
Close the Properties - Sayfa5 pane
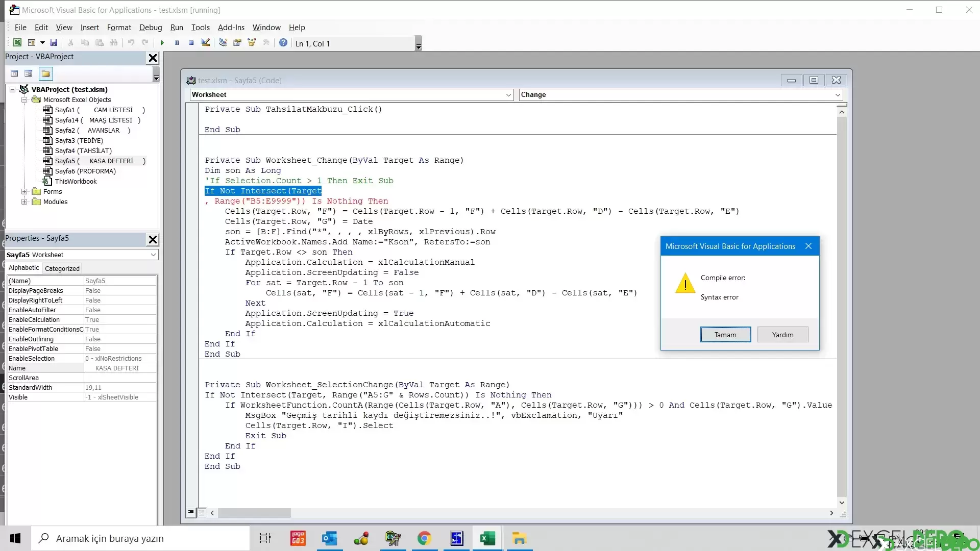pos(153,239)
